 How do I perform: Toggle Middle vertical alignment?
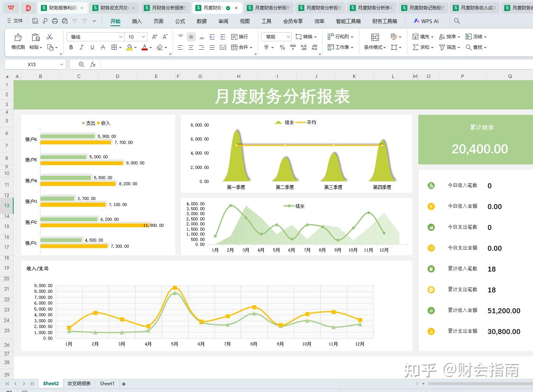click(191, 37)
